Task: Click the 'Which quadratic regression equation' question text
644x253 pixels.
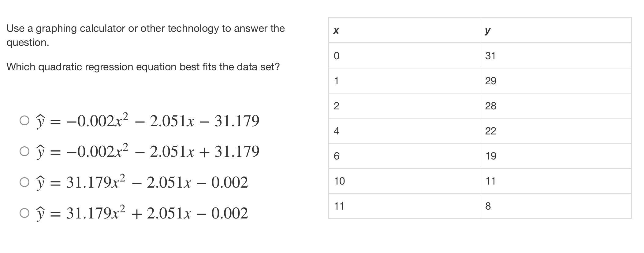Action: 143,67
